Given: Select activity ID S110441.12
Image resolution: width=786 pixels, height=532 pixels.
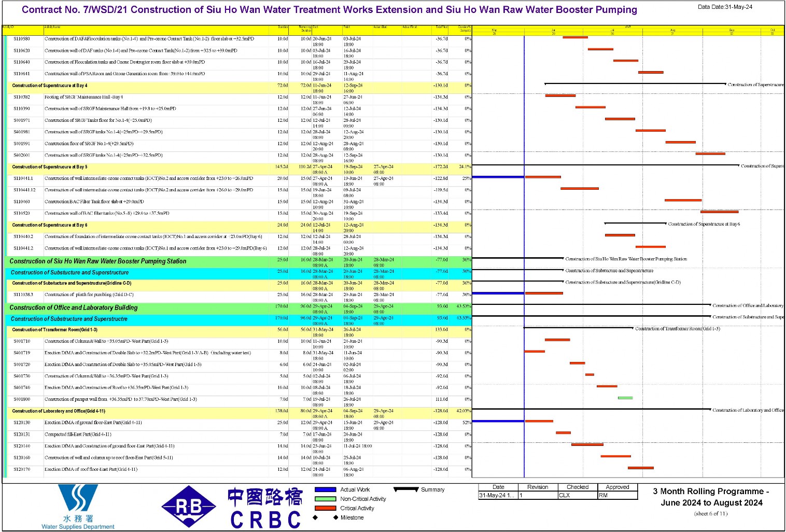Looking at the screenshot, I should pos(24,190).
